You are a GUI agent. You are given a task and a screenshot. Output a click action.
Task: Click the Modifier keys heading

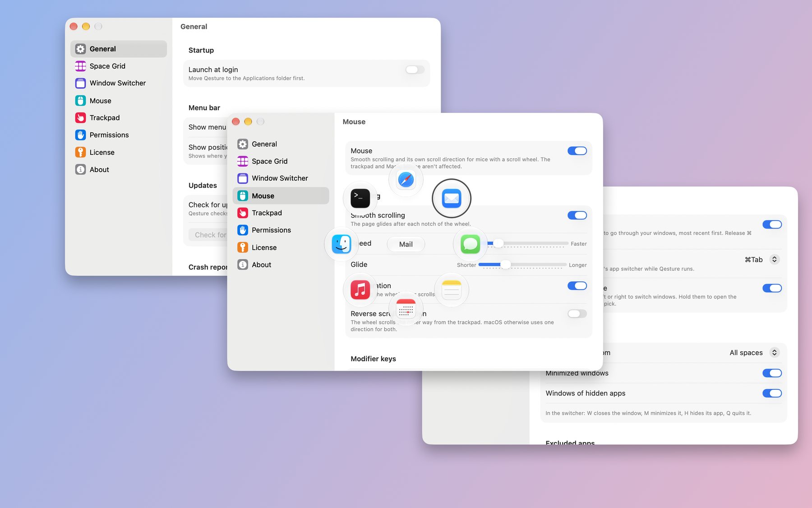pos(373,359)
